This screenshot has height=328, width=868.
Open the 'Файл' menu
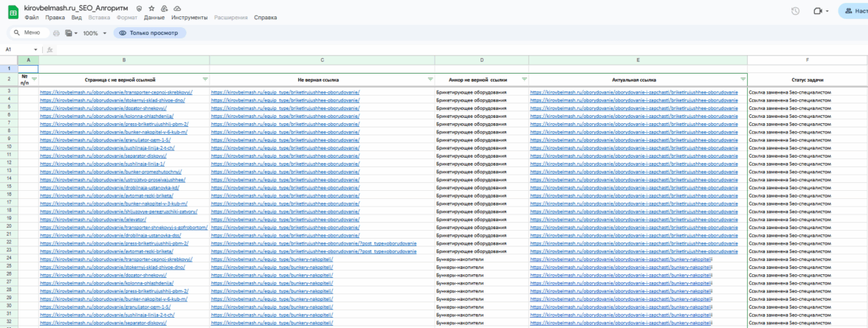[31, 17]
